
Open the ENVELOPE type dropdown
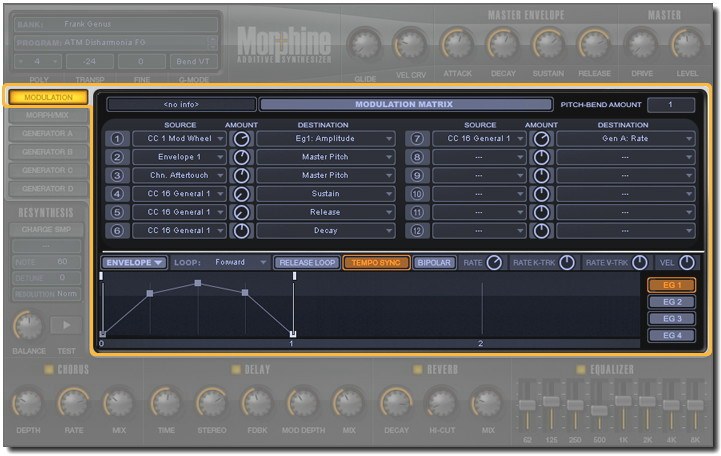pos(134,262)
